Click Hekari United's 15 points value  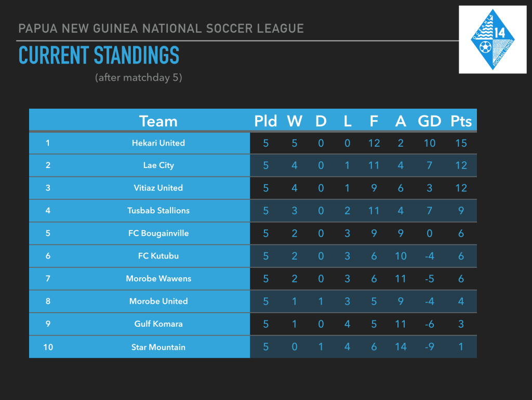(x=461, y=143)
